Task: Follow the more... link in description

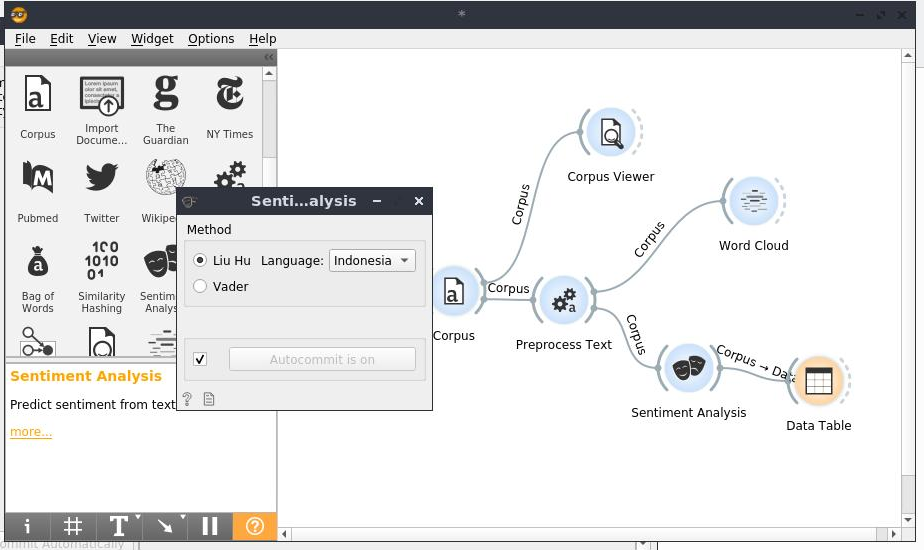Action: click(31, 432)
